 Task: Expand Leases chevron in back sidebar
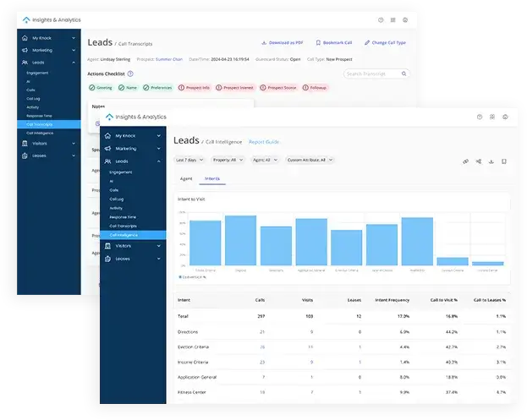click(74, 155)
